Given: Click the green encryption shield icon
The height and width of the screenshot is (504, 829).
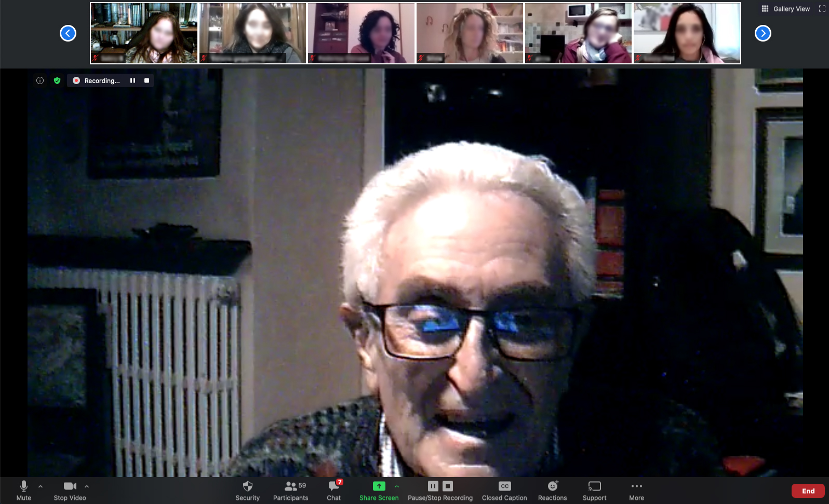Looking at the screenshot, I should pyautogui.click(x=57, y=80).
